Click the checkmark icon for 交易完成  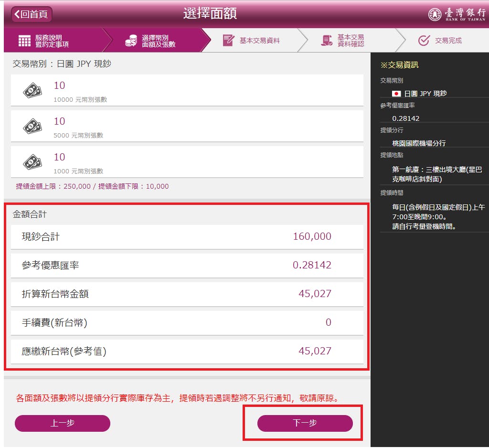(424, 41)
